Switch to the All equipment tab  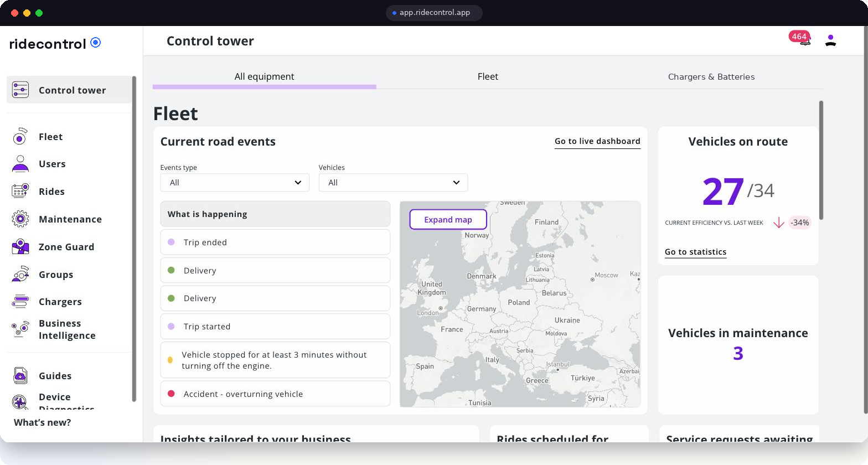click(264, 77)
